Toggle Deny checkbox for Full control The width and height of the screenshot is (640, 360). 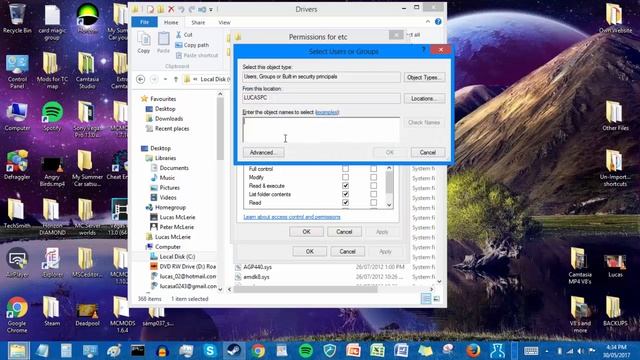(x=373, y=169)
